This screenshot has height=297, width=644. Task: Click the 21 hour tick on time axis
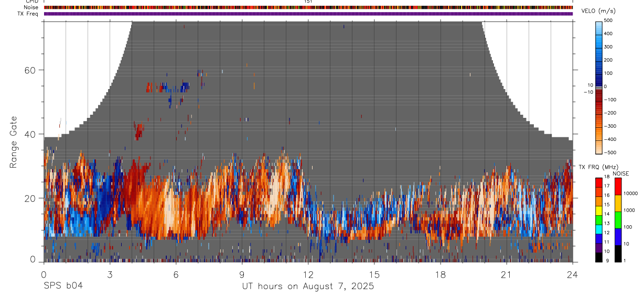point(507,274)
